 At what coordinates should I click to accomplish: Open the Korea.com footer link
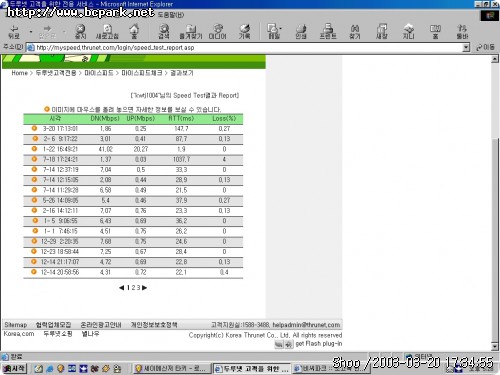[x=19, y=334]
